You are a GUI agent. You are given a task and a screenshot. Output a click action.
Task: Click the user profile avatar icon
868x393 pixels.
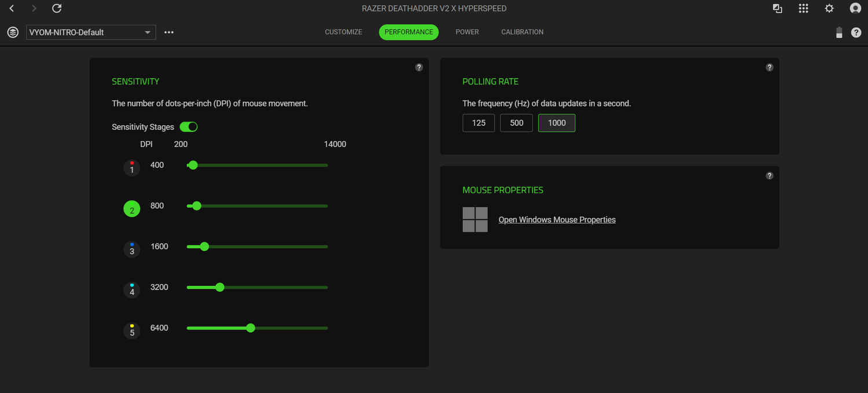click(855, 8)
